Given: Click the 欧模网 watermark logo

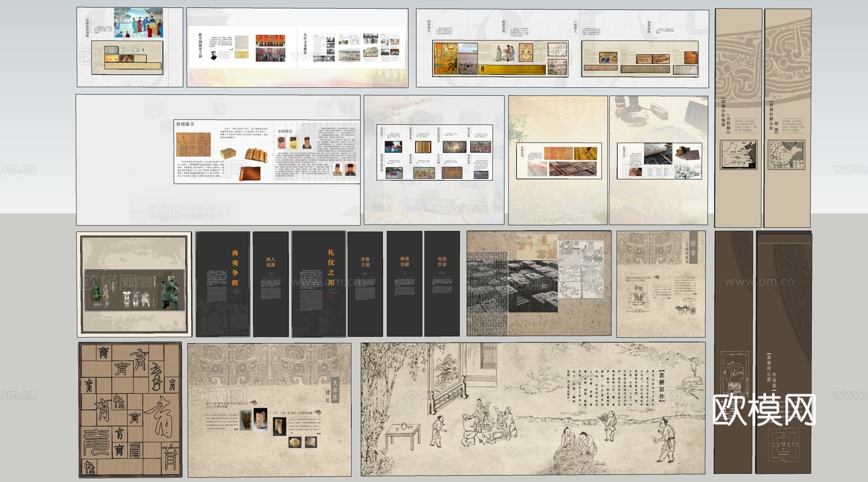Looking at the screenshot, I should (x=764, y=410).
